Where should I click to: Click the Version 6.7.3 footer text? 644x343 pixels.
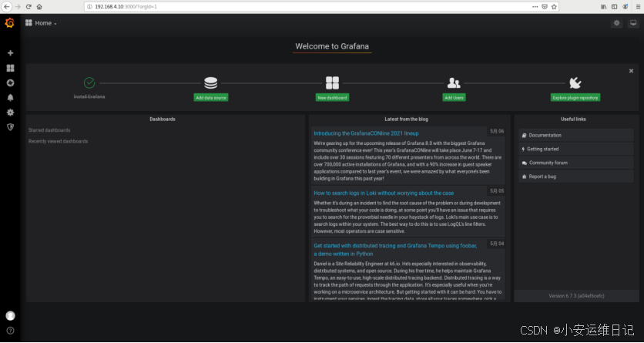pyautogui.click(x=576, y=296)
